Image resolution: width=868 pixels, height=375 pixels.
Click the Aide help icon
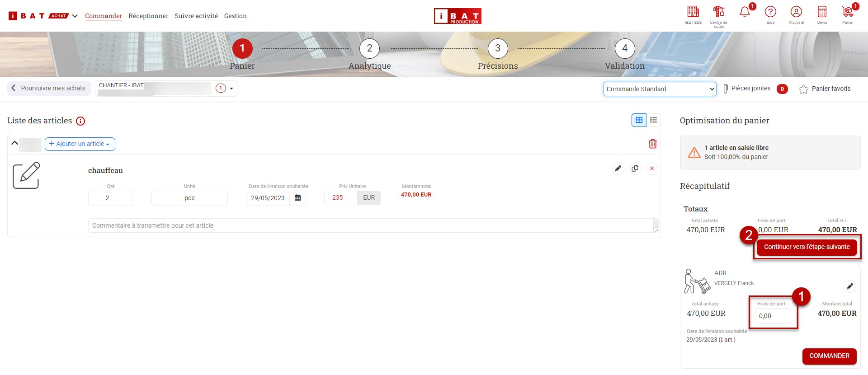(x=770, y=13)
